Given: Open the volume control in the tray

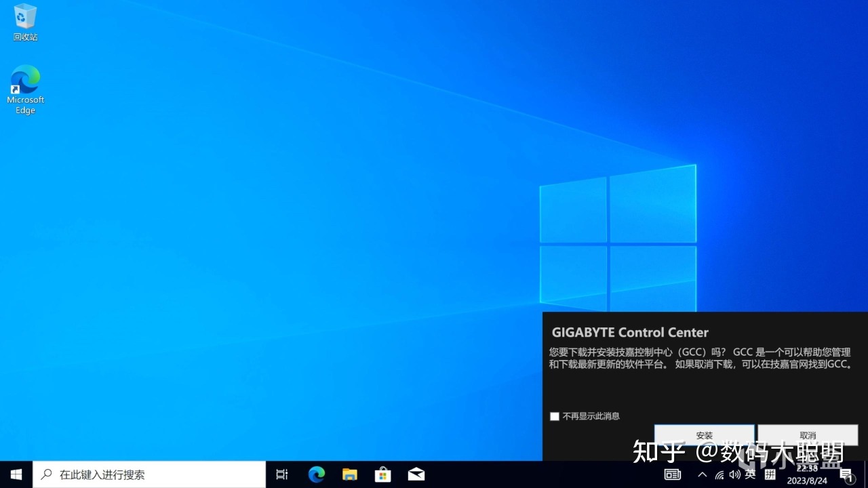Looking at the screenshot, I should click(x=735, y=474).
